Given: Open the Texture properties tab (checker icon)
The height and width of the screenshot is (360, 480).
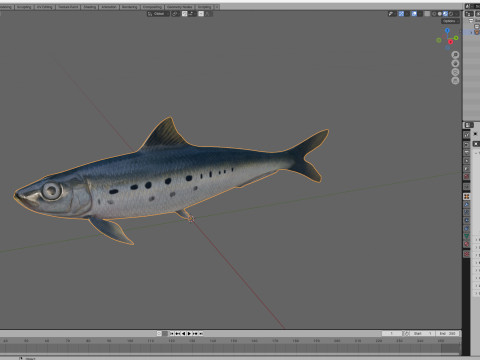Looking at the screenshot, I should 467,254.
